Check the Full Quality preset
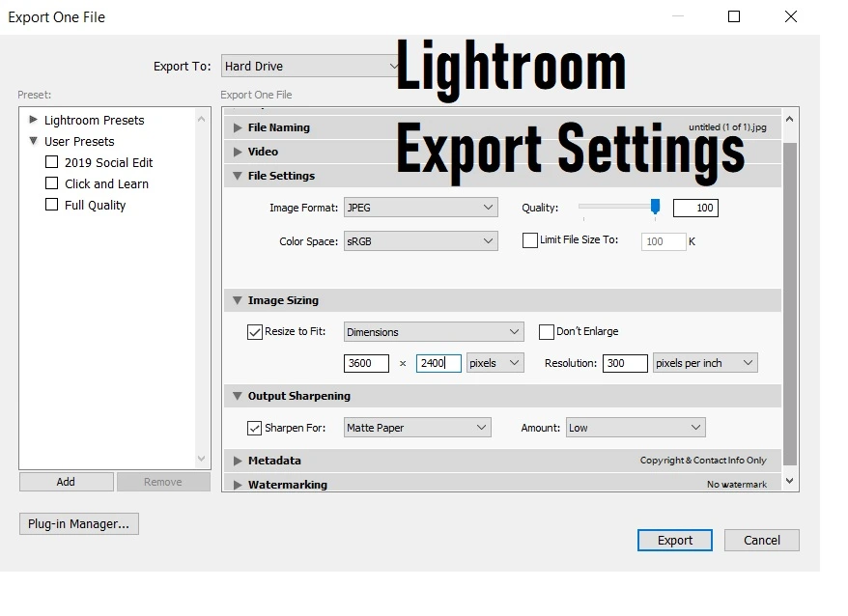This screenshot has width=848, height=616. point(51,205)
